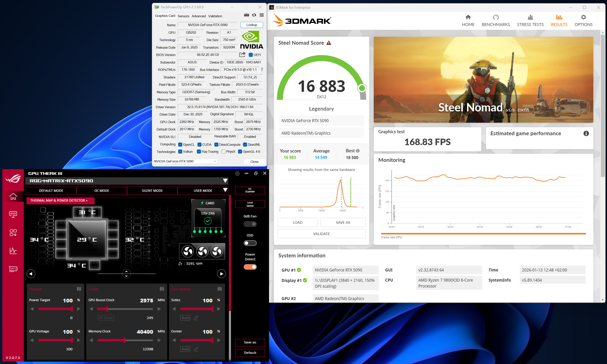
Task: Enable the OSD toggle switch
Action: point(250,243)
